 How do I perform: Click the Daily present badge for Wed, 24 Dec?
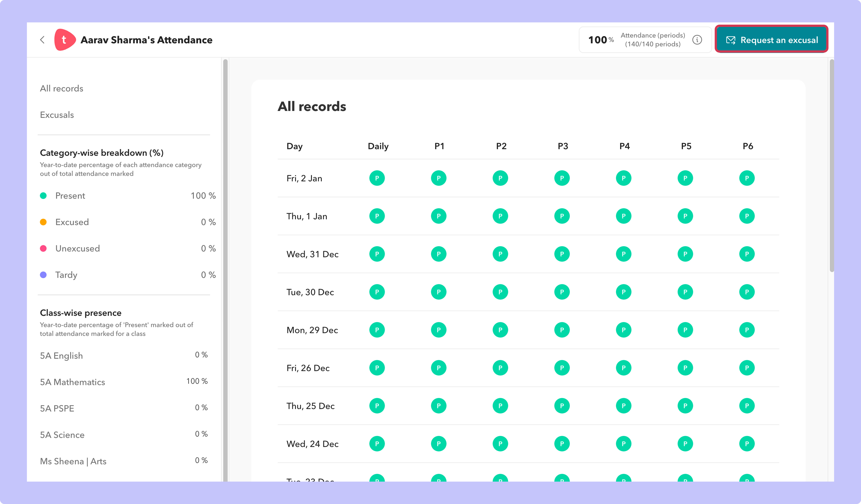click(377, 444)
